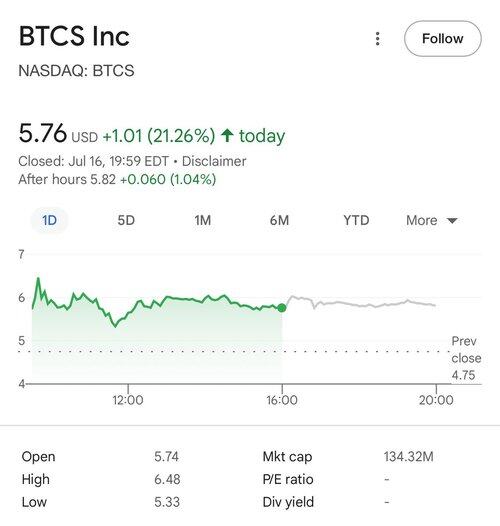
Task: Switch to the 1M chart range
Action: click(203, 220)
